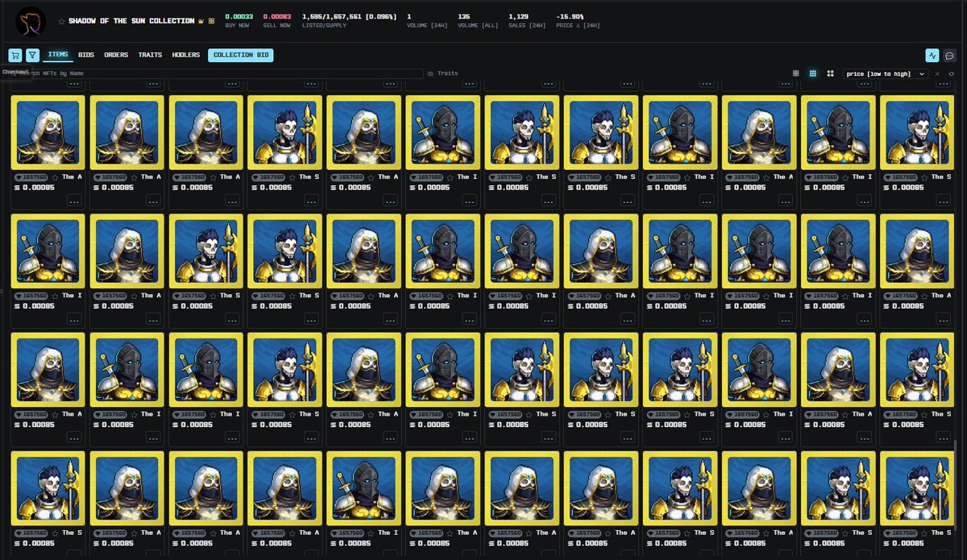The height and width of the screenshot is (560, 967).
Task: Switch to the BIDS tab
Action: 86,55
